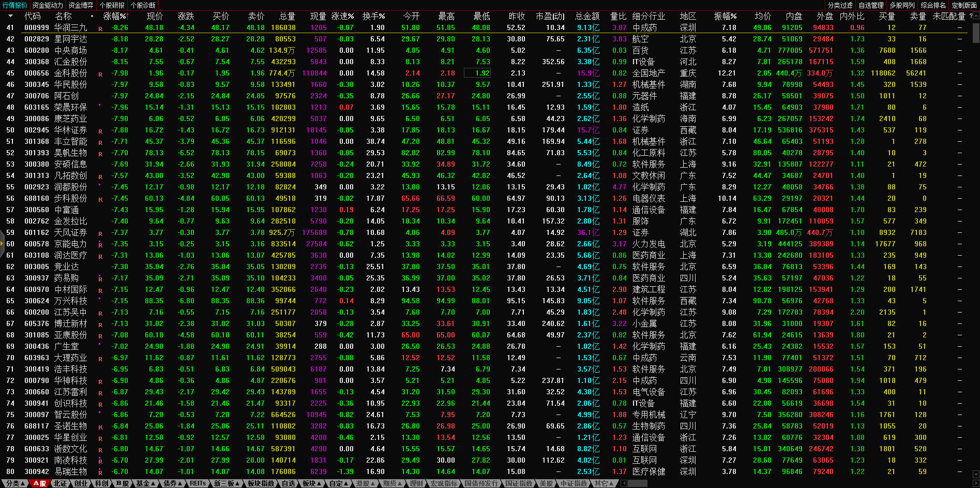Click the 分类过滤 button
Screen dimensions: 980x488
point(840,5)
